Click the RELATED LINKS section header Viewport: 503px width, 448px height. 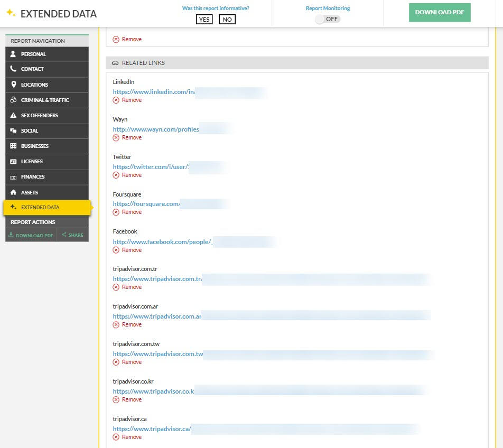point(297,63)
